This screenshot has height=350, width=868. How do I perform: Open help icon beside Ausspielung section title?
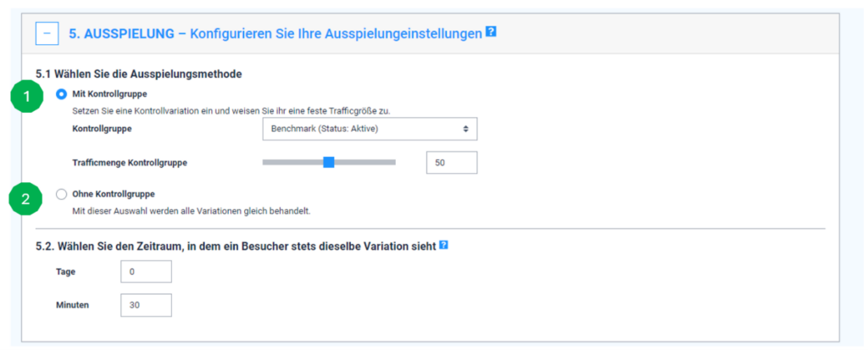[491, 33]
